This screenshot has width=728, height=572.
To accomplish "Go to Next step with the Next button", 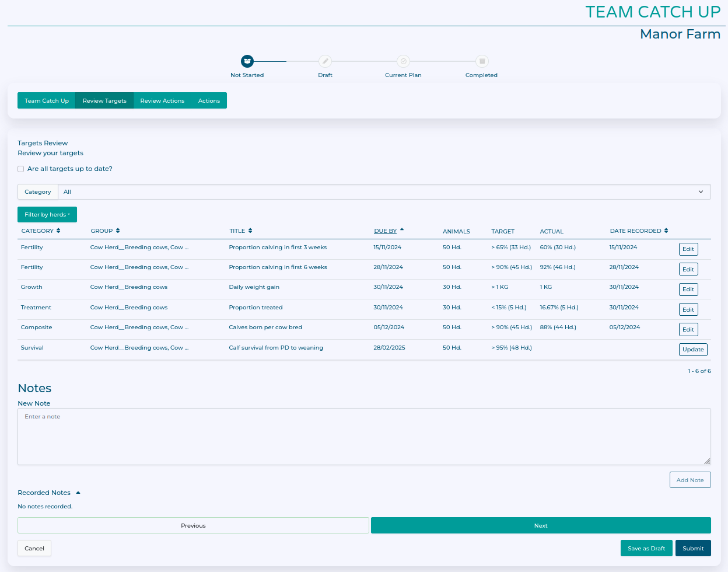I will coord(541,526).
